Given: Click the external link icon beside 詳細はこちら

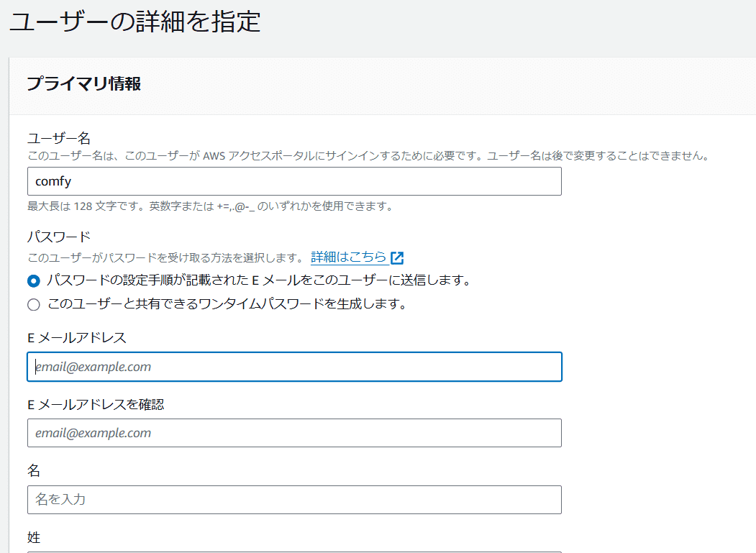Looking at the screenshot, I should [397, 257].
